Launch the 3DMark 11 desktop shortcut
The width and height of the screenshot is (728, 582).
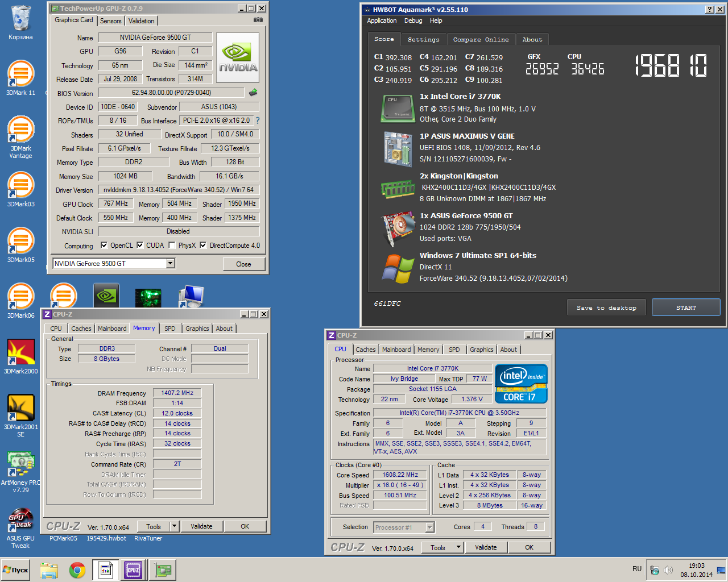[20, 78]
